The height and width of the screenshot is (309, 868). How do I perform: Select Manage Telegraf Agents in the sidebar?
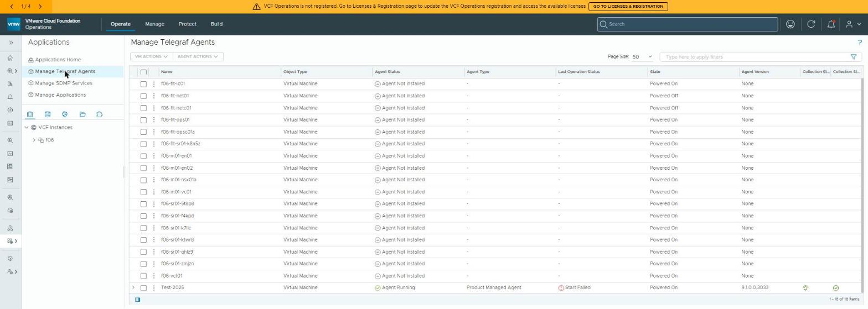point(65,71)
